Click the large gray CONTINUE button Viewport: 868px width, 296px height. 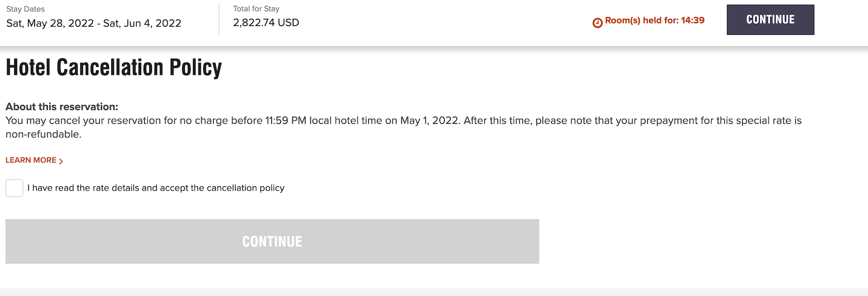[x=272, y=241]
